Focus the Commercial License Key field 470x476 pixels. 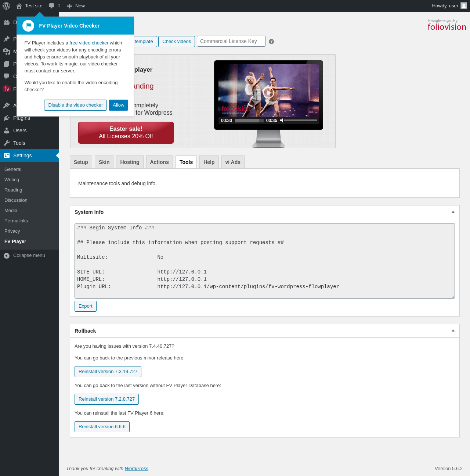(231, 41)
